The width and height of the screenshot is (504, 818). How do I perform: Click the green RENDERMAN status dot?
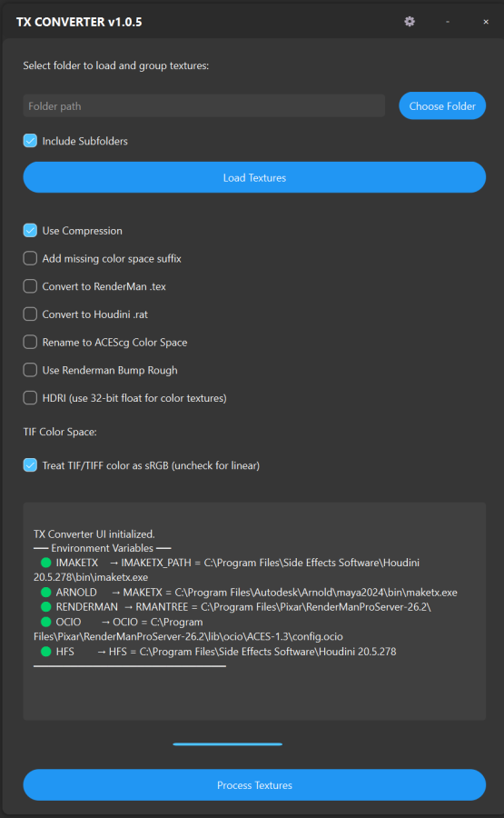46,607
